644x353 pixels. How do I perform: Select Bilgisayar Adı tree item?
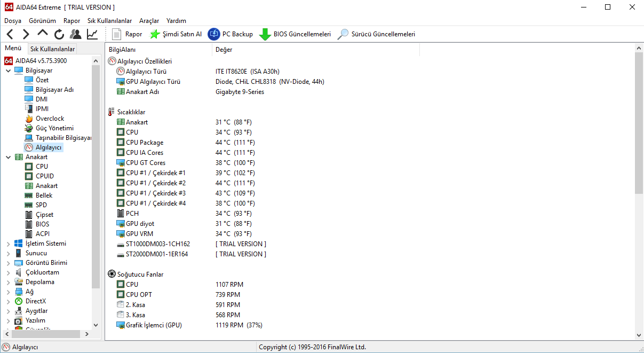(x=49, y=90)
